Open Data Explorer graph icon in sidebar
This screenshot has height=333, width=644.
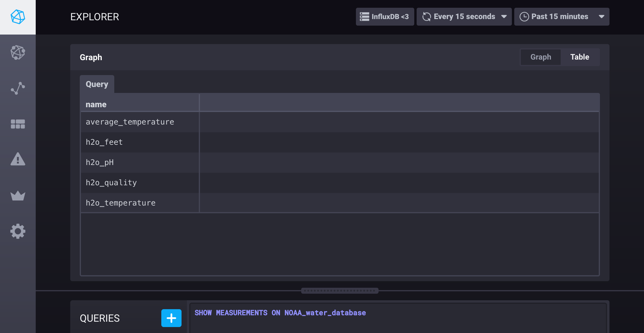pyautogui.click(x=18, y=88)
